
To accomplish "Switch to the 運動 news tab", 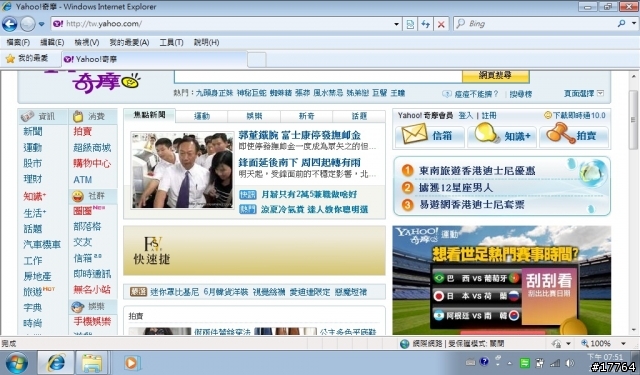I will click(202, 116).
